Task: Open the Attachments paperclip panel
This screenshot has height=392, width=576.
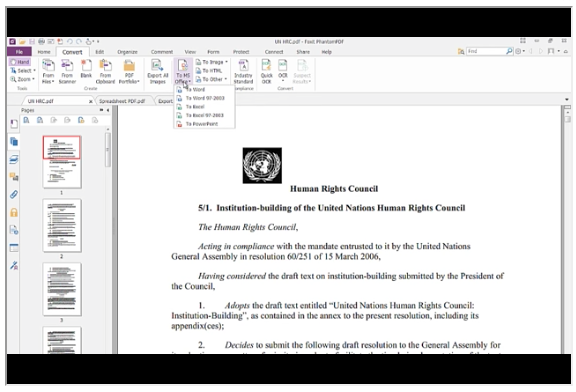Action: [x=14, y=194]
